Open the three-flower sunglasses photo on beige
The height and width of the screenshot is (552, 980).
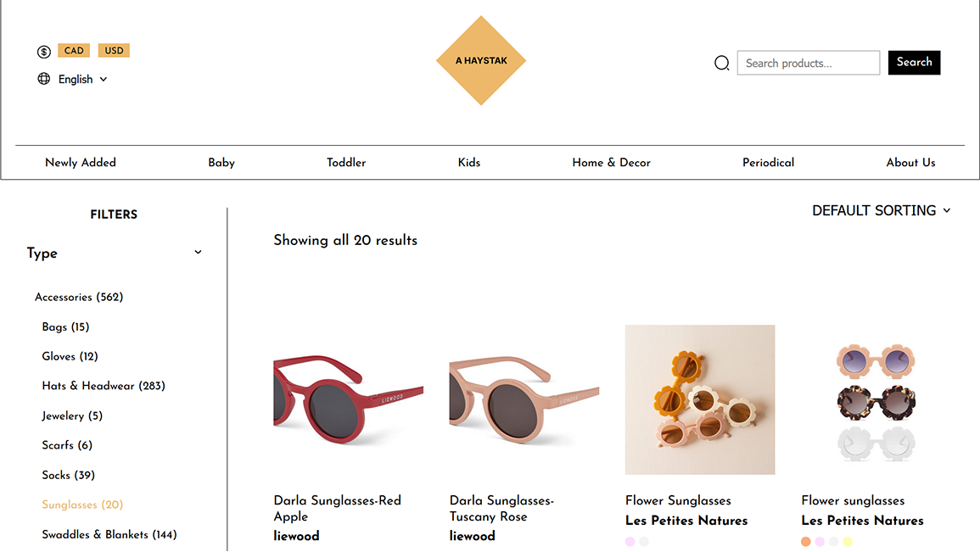pyautogui.click(x=700, y=400)
